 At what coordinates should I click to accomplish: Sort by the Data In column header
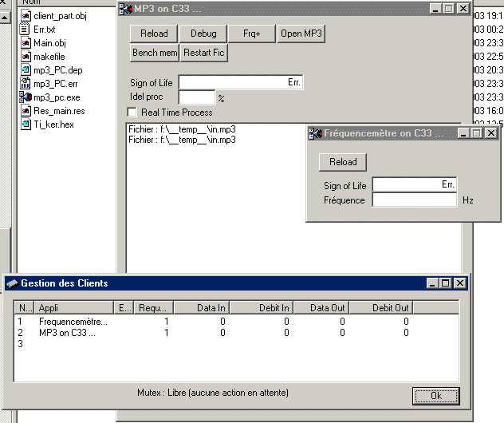point(200,307)
